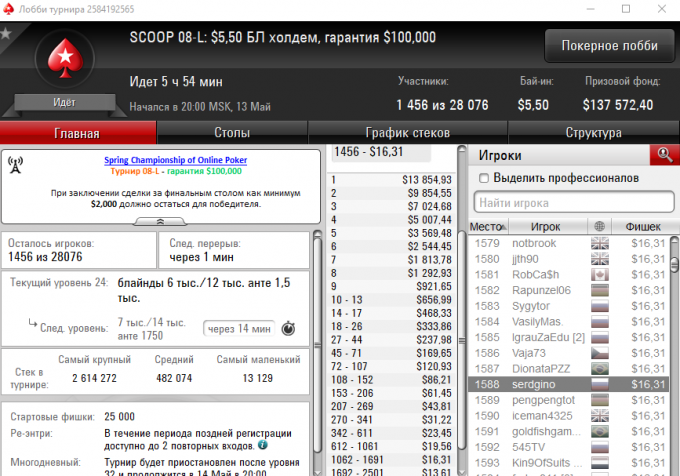The width and height of the screenshot is (680, 476).
Task: Open the Структура tab
Action: (594, 133)
